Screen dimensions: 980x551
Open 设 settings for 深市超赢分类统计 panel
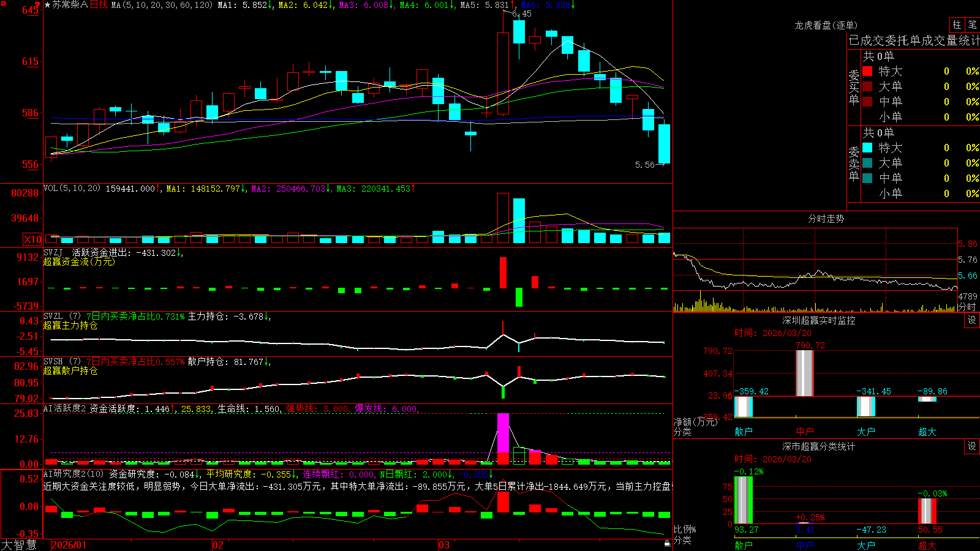click(x=972, y=446)
